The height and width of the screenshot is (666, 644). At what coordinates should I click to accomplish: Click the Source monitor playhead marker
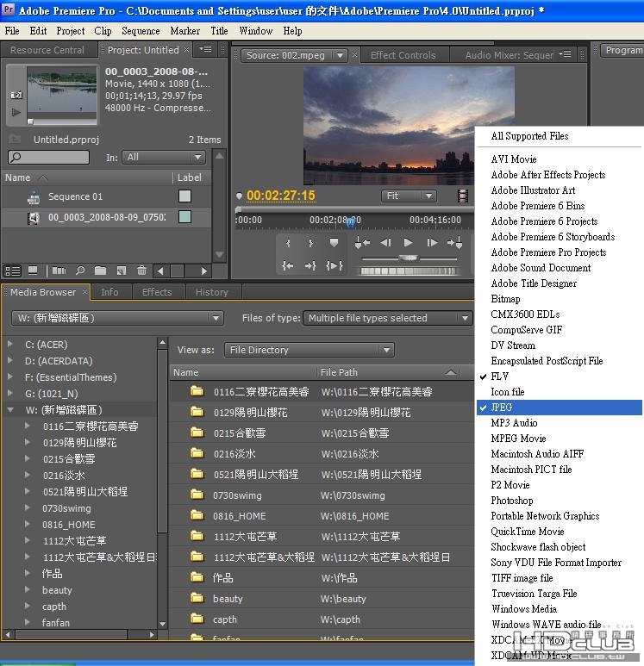click(x=350, y=221)
